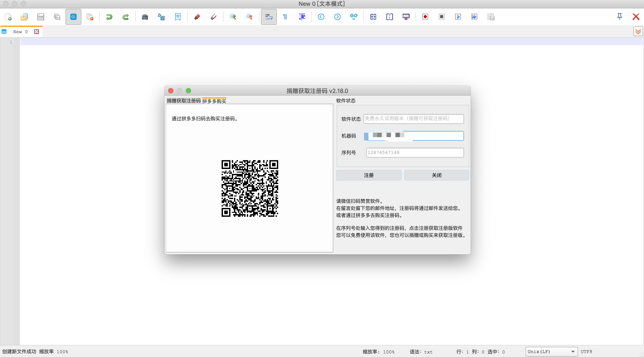Click the save-macro icon in the toolbar
644x357 pixels.
coord(491,17)
